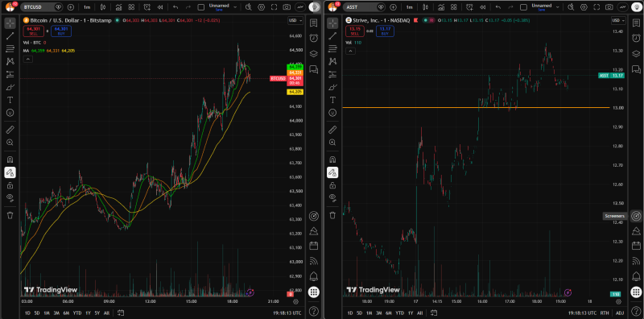Toggle lock all drawings in BTCUSD chart
The height and width of the screenshot is (319, 644).
pyautogui.click(x=10, y=185)
